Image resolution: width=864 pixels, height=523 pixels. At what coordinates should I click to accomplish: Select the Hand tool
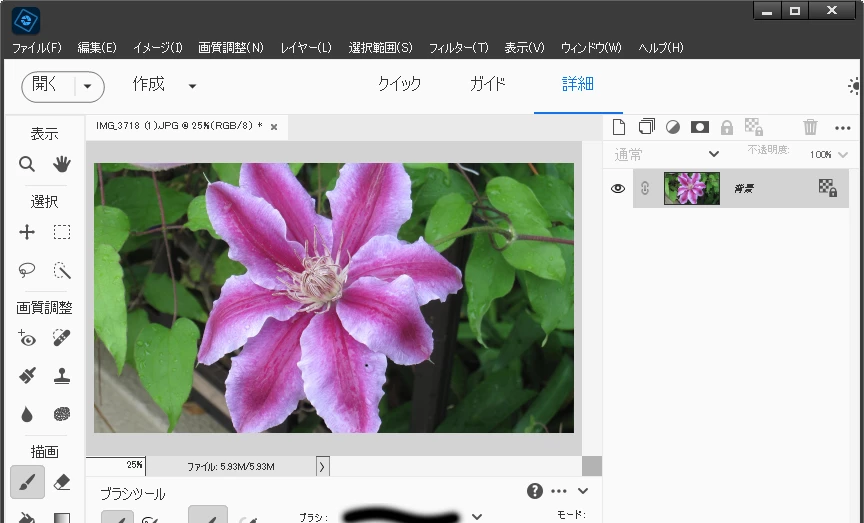62,164
